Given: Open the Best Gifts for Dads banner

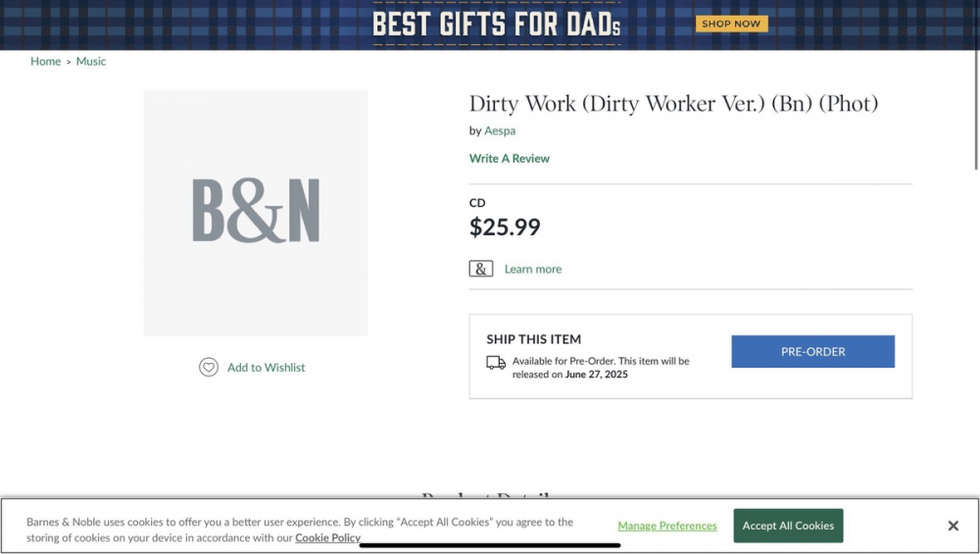Looking at the screenshot, I should click(x=496, y=24).
